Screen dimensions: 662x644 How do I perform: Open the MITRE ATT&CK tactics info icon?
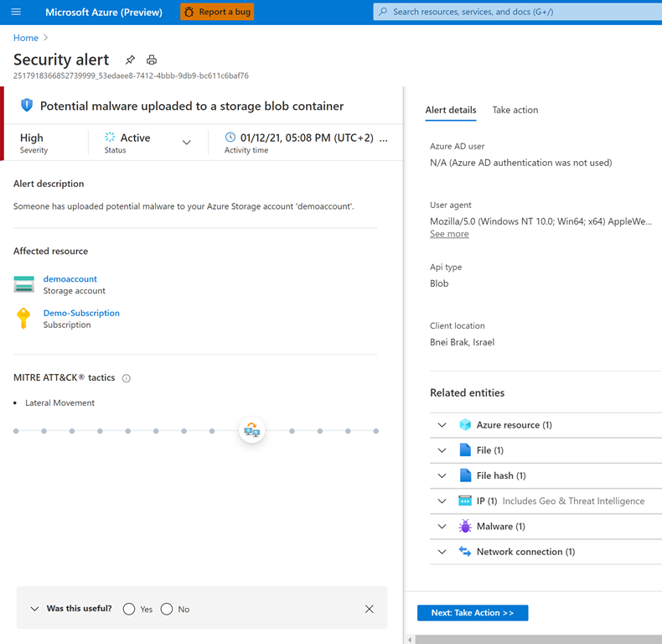127,378
